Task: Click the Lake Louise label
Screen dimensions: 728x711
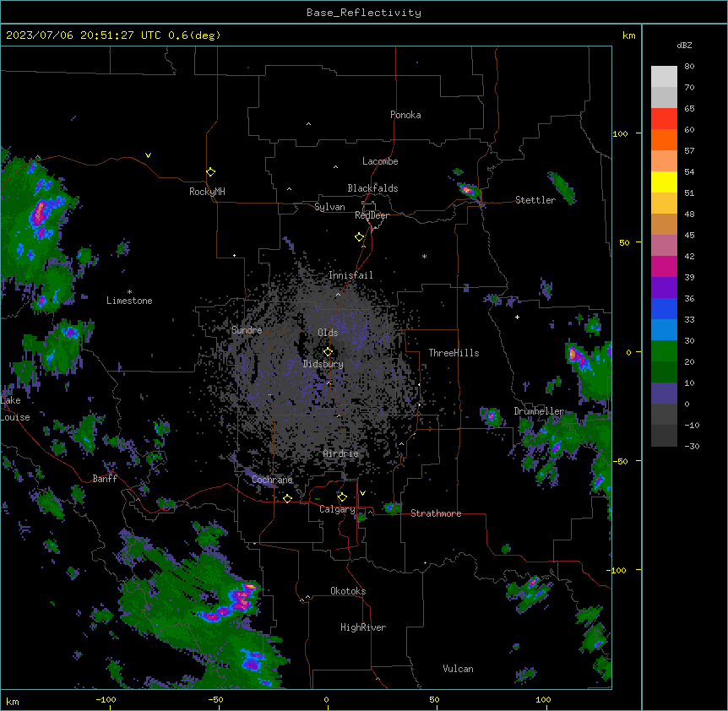Action: tap(15, 409)
